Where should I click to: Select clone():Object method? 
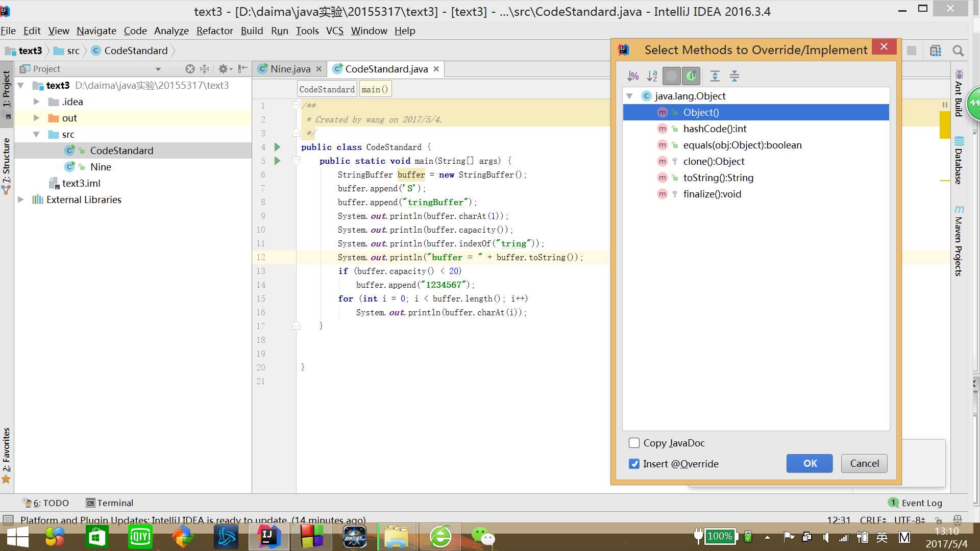point(756,161)
